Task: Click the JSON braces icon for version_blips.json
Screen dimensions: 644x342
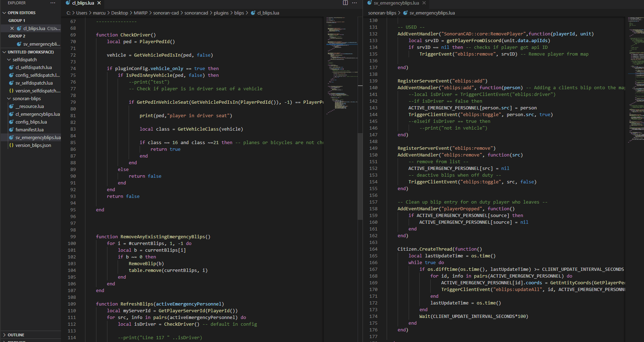Action: (11, 146)
